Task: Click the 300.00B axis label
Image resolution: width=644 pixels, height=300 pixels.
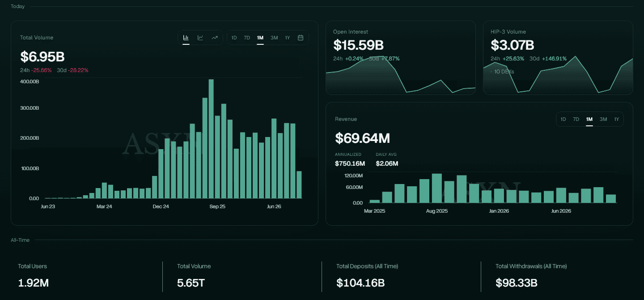Action: tap(30, 108)
